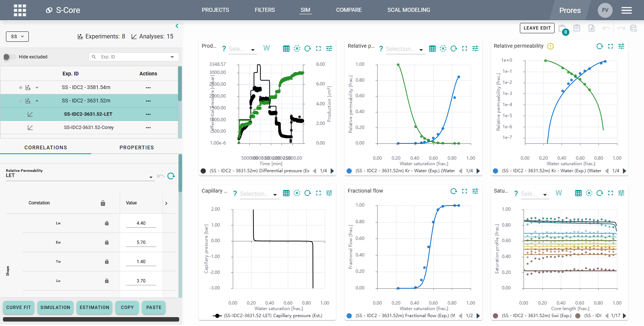This screenshot has height=326, width=644.
Task: Switch to the PROPERTIES tab
Action: pos(137,147)
